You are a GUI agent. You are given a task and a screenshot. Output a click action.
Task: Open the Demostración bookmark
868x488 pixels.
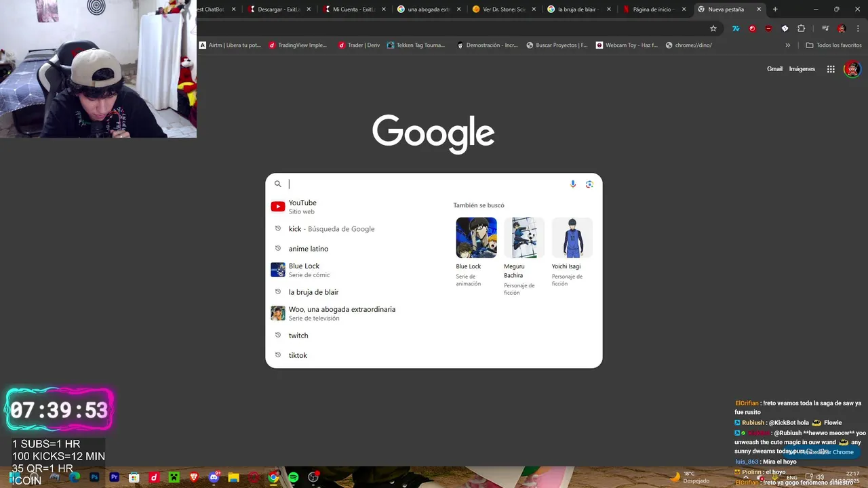(x=488, y=45)
